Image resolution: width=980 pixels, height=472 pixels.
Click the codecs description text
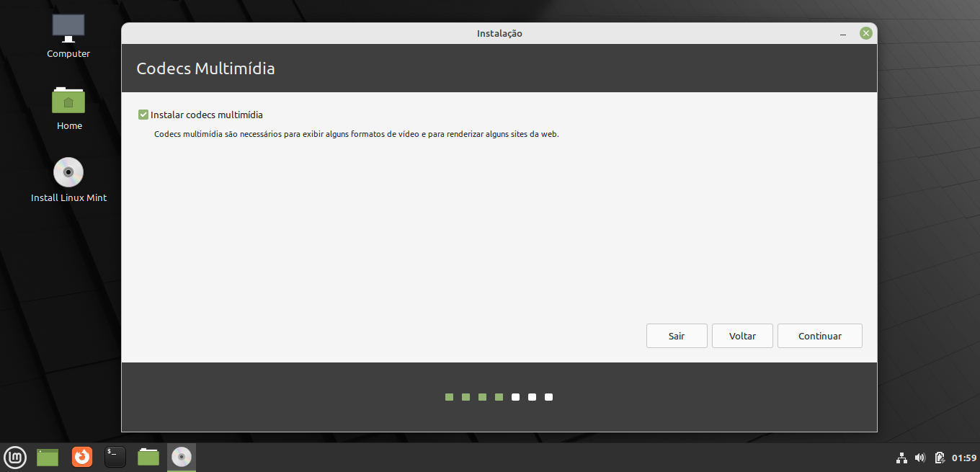tap(357, 134)
